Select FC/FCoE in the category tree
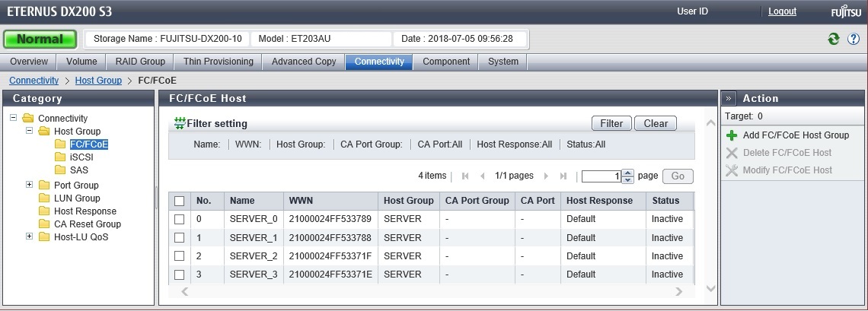This screenshot has height=311, width=868. click(x=89, y=144)
